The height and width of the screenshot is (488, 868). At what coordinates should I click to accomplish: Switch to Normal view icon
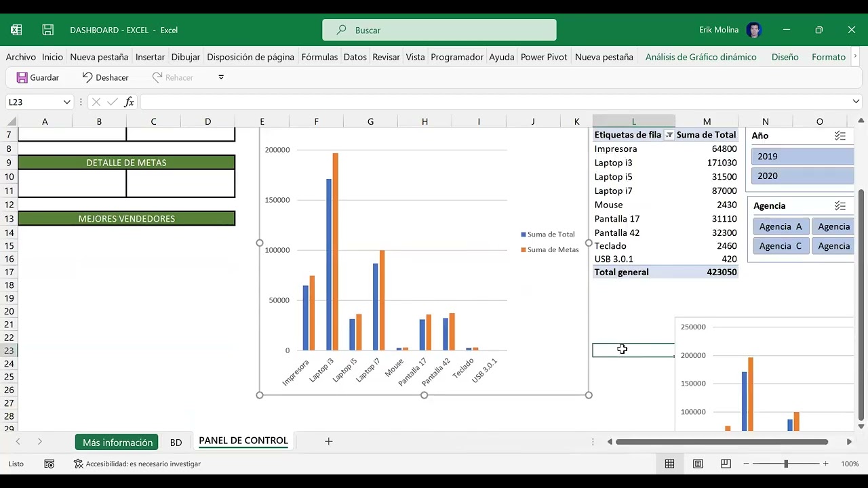669,464
